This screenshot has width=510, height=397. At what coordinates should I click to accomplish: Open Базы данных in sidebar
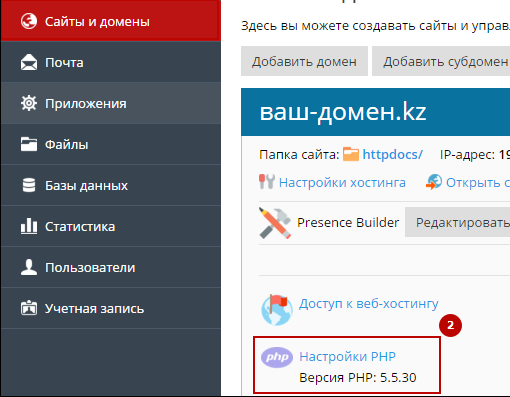pyautogui.click(x=111, y=185)
